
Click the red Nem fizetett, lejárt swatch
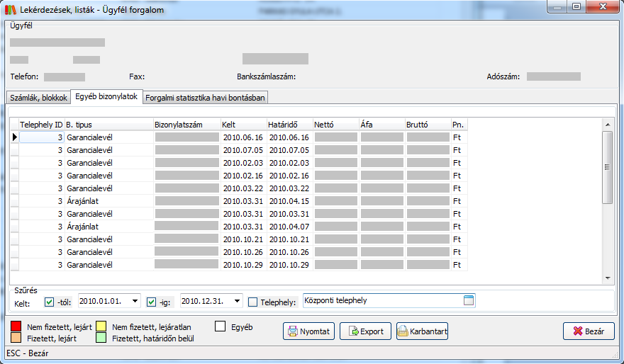(x=17, y=327)
